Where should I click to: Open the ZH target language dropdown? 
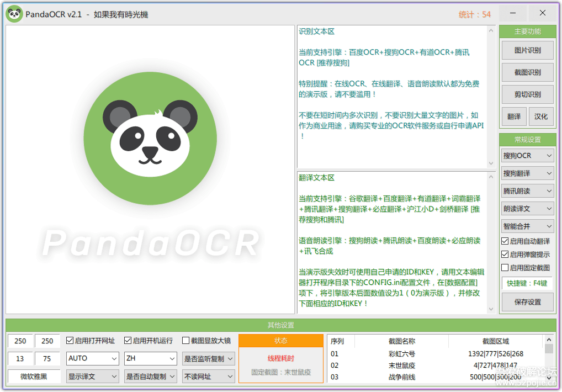click(x=151, y=358)
